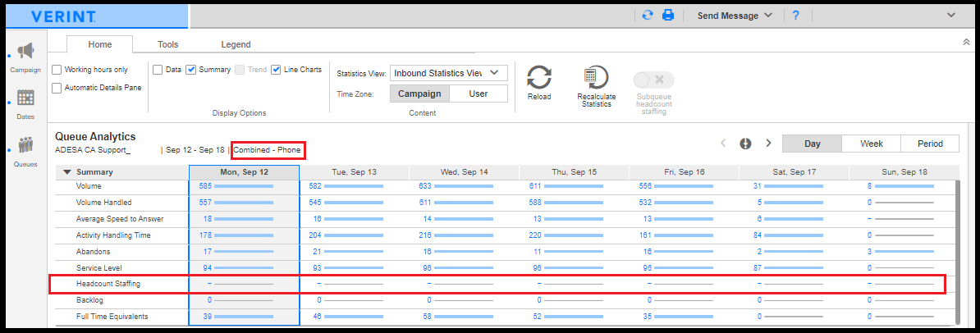Click the print icon in top bar
Screen dimensions: 980x333
coord(668,16)
